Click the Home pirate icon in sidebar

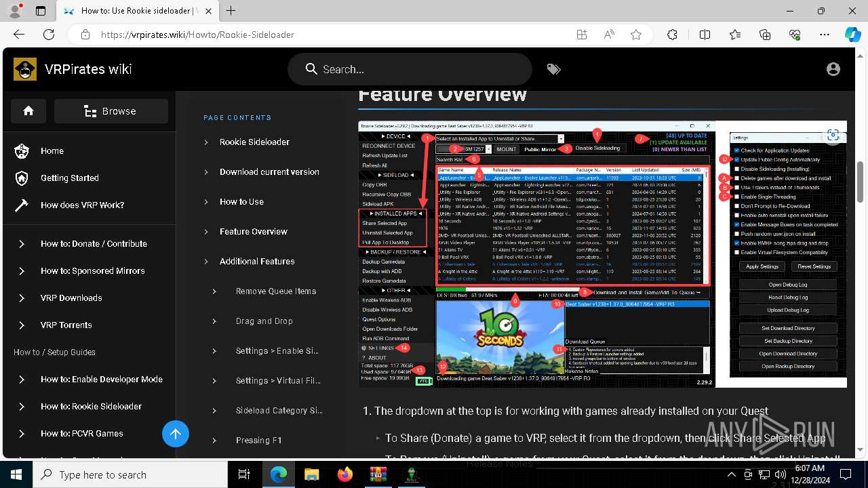[22, 150]
